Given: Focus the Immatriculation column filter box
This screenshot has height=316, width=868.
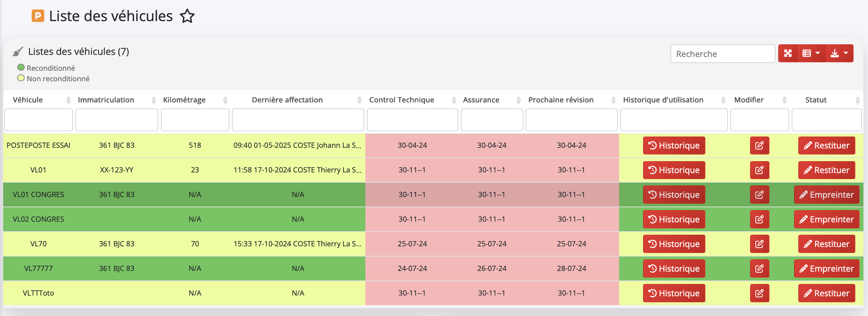Looking at the screenshot, I should coord(117,120).
